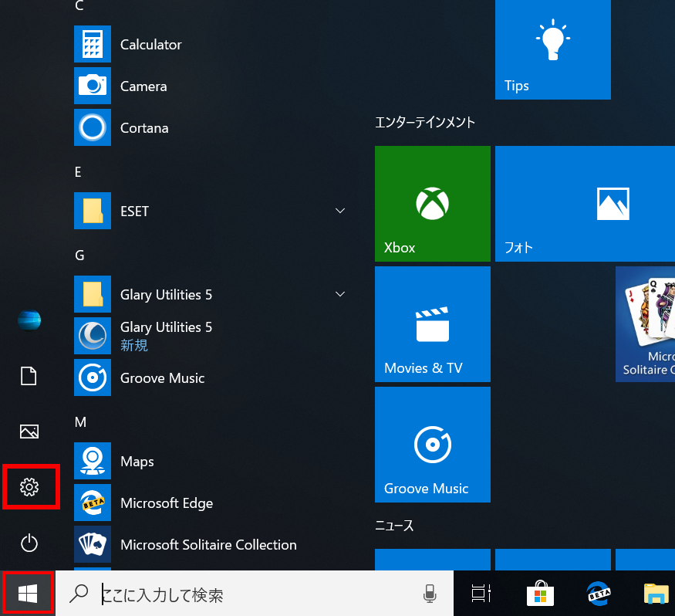Open Pictures from the Start sidebar
This screenshot has height=616, width=675.
click(x=29, y=432)
